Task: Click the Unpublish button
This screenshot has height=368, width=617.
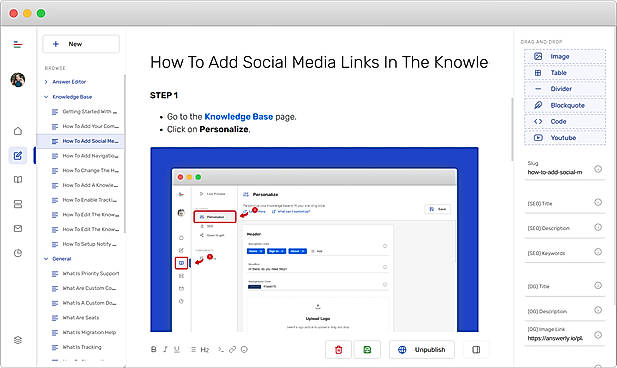Action: click(x=422, y=350)
